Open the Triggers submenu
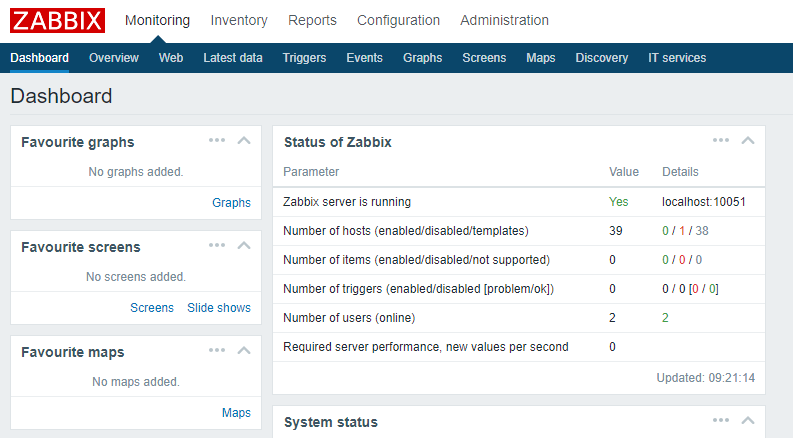The width and height of the screenshot is (793, 438). [x=304, y=58]
